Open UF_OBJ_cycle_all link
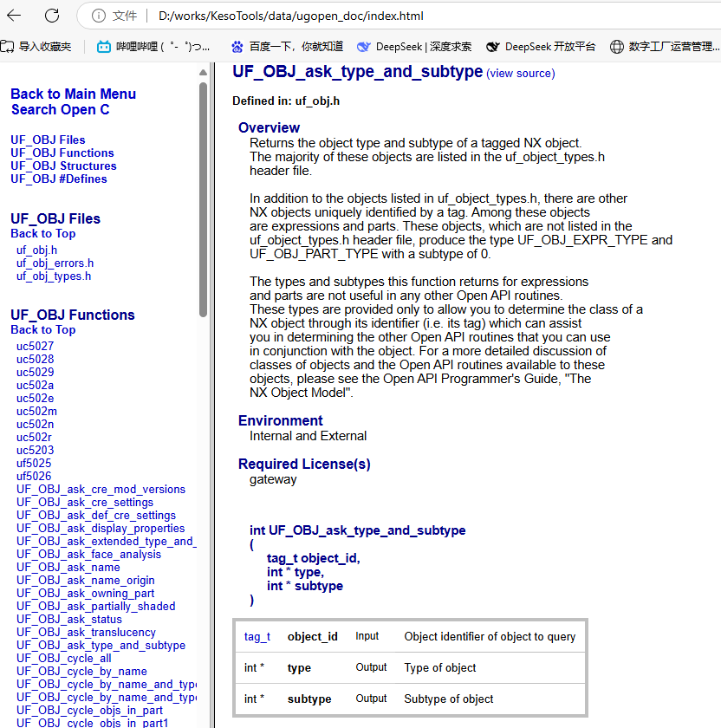Viewport: 721px width, 728px height. 64,659
